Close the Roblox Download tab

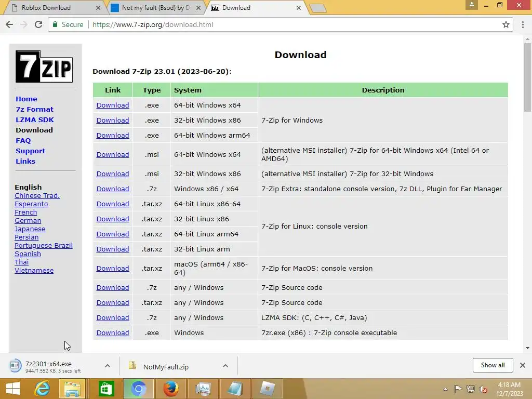pyautogui.click(x=98, y=7)
